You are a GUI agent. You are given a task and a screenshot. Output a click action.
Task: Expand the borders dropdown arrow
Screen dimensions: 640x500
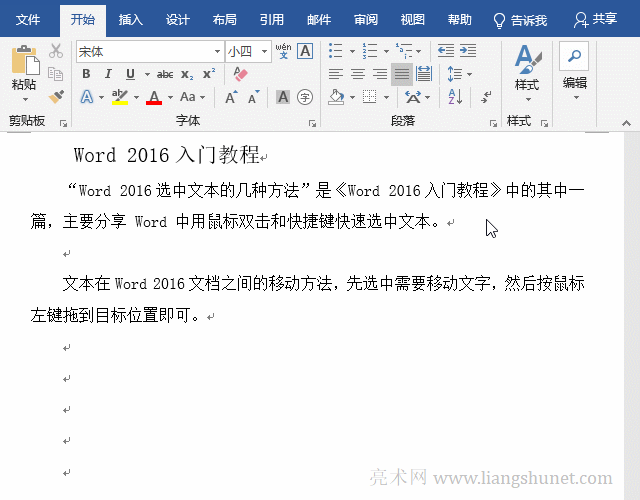[x=386, y=98]
